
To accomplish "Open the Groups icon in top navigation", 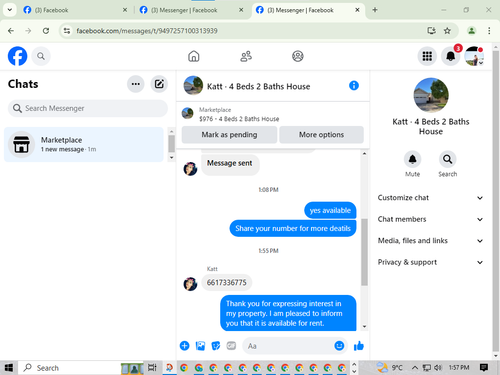I will (x=298, y=56).
